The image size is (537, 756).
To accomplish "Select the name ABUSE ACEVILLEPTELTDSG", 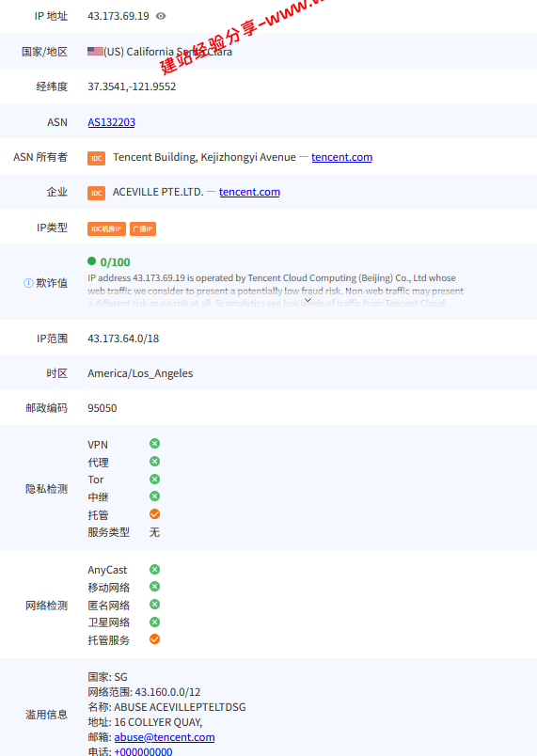I will [180, 707].
